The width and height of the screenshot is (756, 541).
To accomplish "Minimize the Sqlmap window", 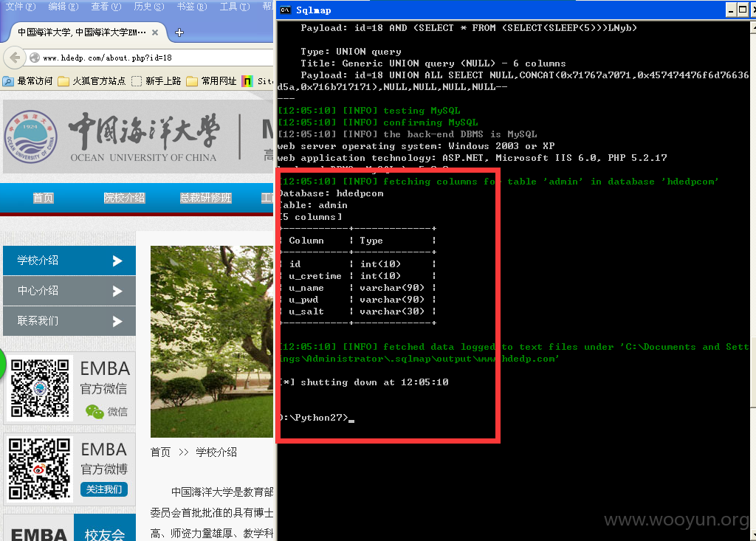I will pos(732,10).
